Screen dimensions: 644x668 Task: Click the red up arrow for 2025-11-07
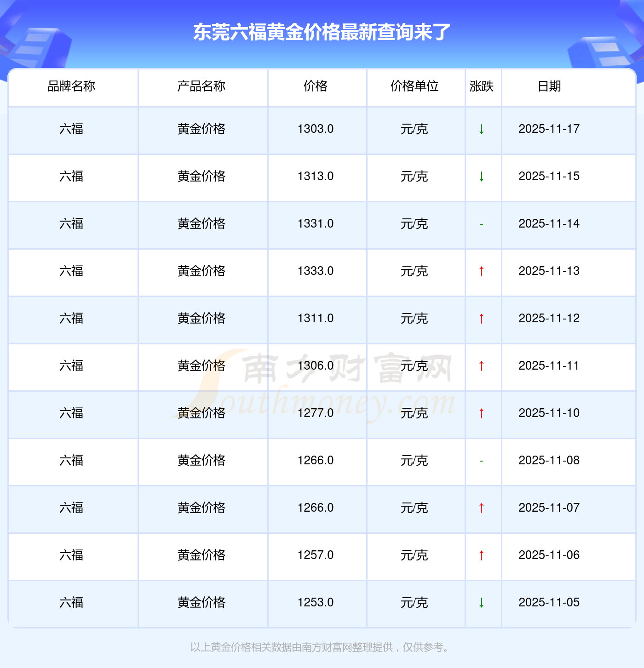(x=482, y=508)
